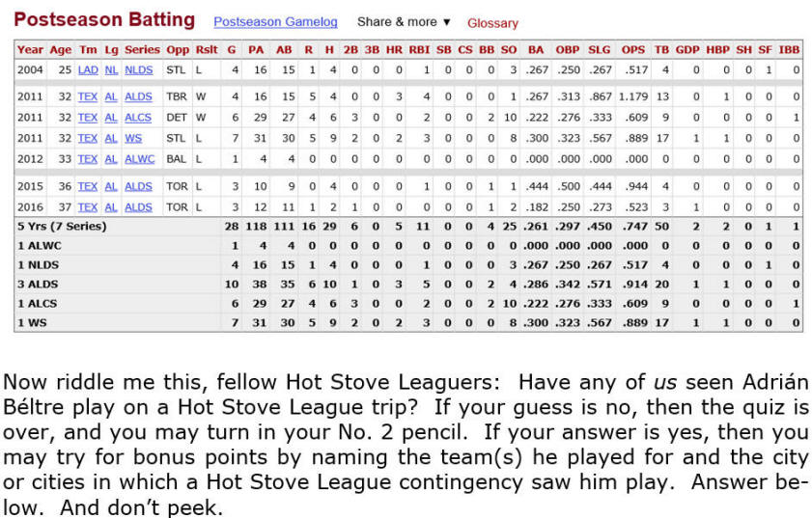Open the 2012 ALWC series link
Screen dimensions: 812x518
(140, 157)
